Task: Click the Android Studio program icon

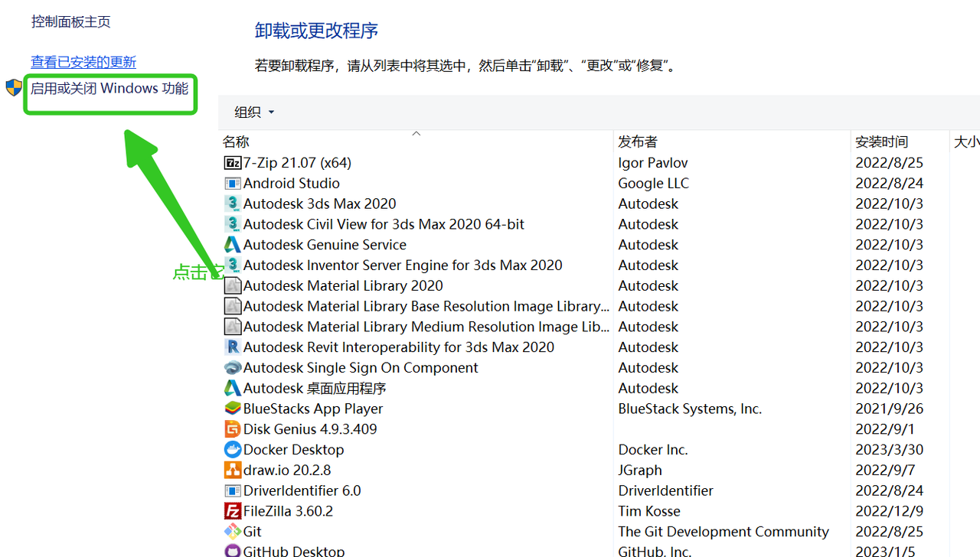Action: [233, 184]
